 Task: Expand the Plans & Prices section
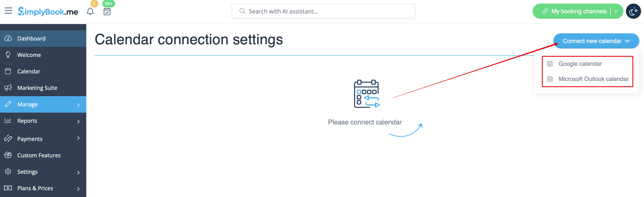(78, 188)
